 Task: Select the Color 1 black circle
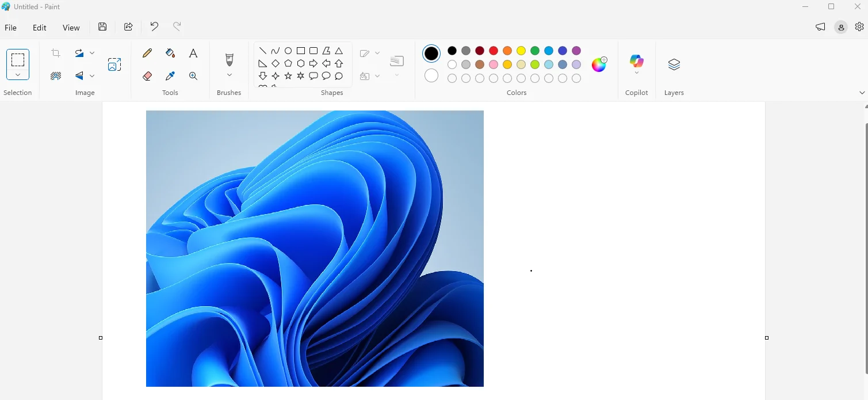tap(431, 54)
